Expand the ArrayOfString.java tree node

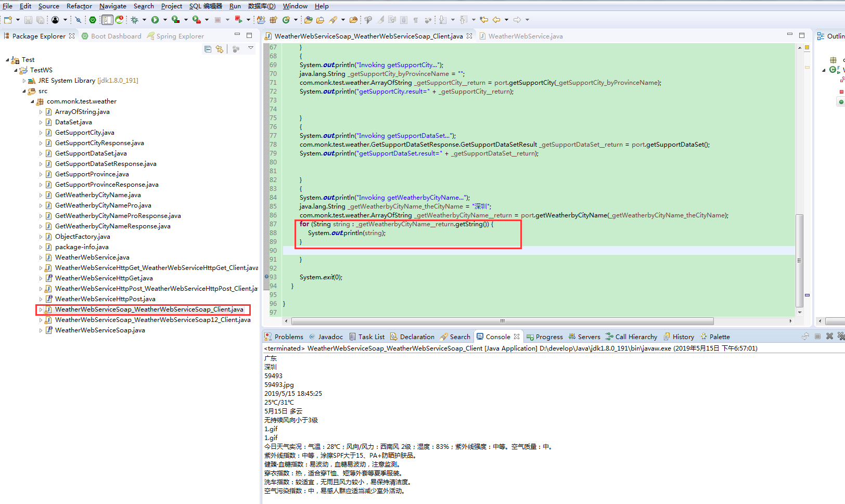click(41, 111)
